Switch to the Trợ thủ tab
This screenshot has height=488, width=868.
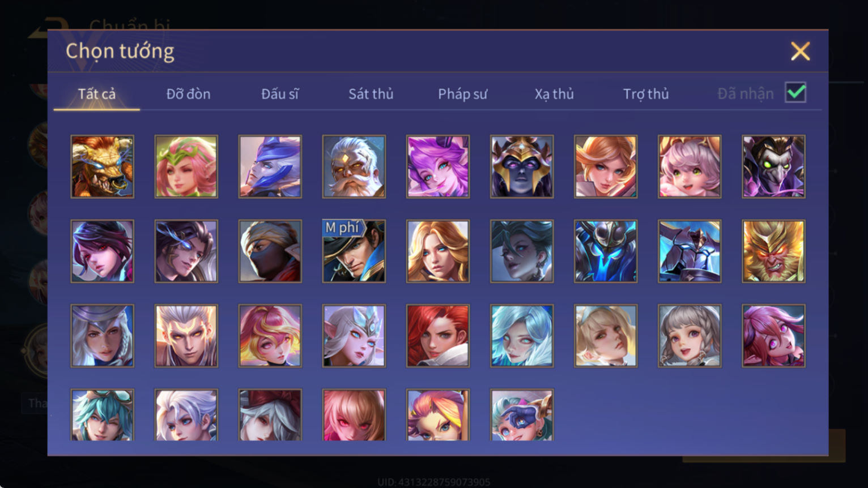[x=646, y=94]
